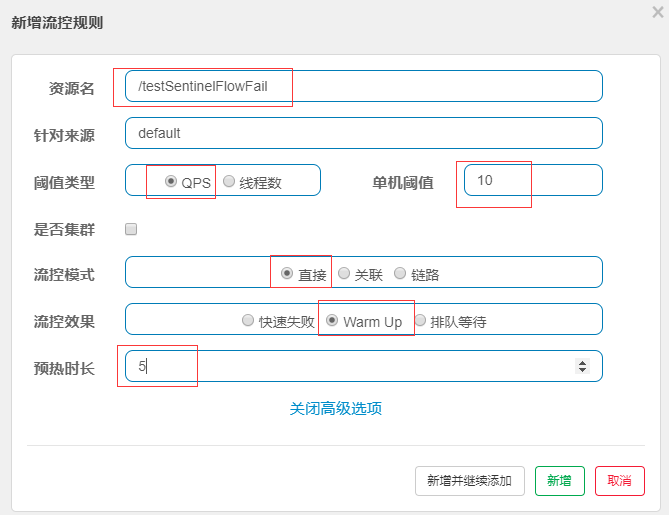The height and width of the screenshot is (515, 669).
Task: Click the 针对来源 default input field
Action: pos(364,133)
